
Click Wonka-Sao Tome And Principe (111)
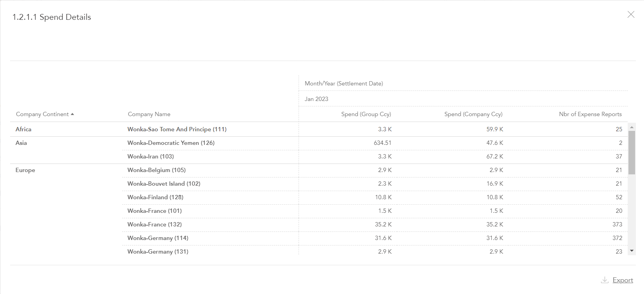pos(177,129)
